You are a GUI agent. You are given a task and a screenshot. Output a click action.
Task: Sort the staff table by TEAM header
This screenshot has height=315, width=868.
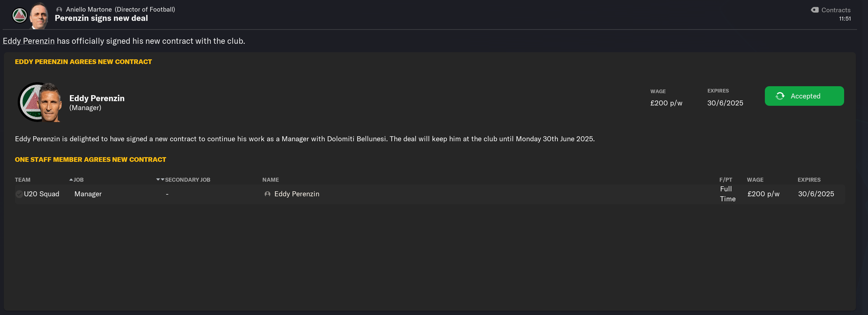pos(23,180)
